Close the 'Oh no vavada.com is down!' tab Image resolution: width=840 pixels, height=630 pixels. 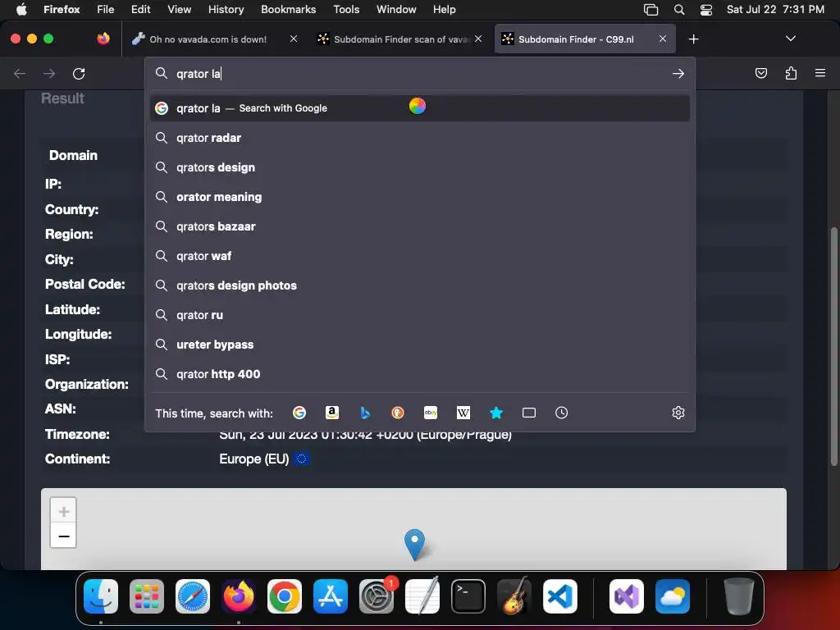294,39
